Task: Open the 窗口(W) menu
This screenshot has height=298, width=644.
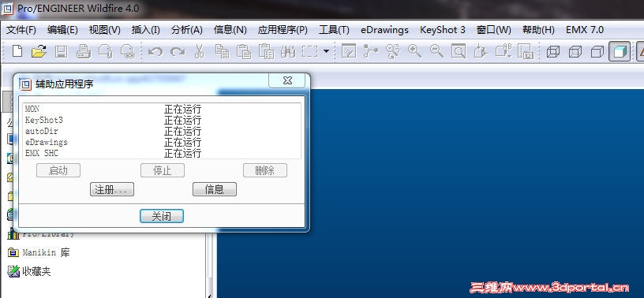Action: click(494, 30)
